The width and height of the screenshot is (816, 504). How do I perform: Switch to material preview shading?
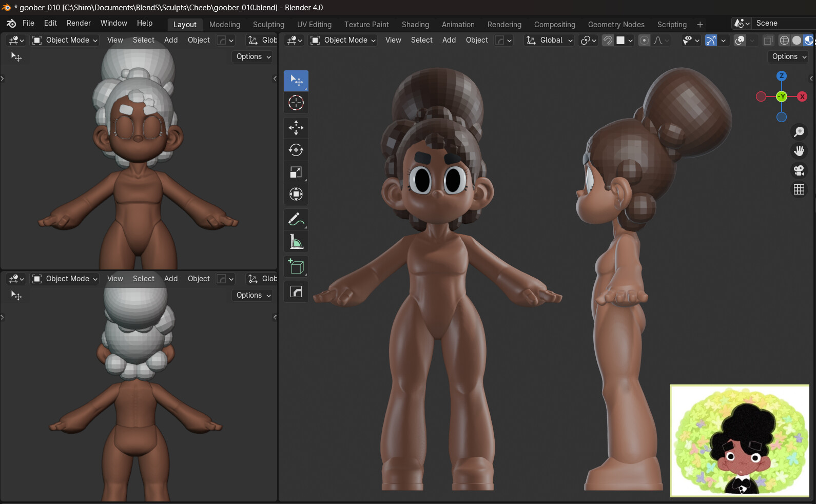coord(809,40)
